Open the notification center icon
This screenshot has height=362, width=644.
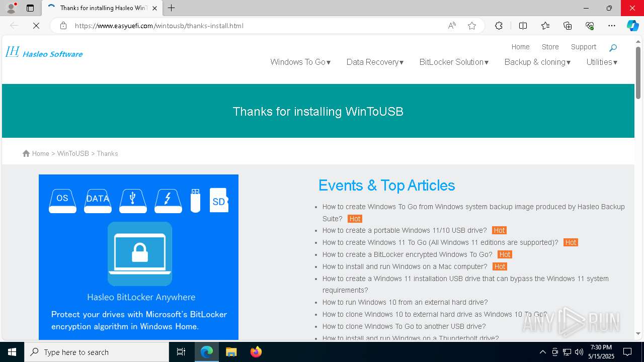[627, 352]
